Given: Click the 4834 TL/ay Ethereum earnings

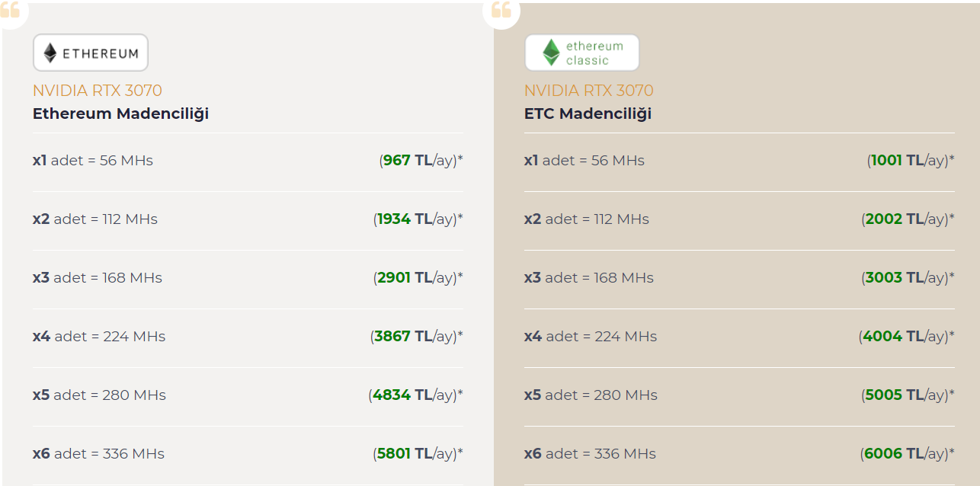Looking at the screenshot, I should tap(415, 395).
